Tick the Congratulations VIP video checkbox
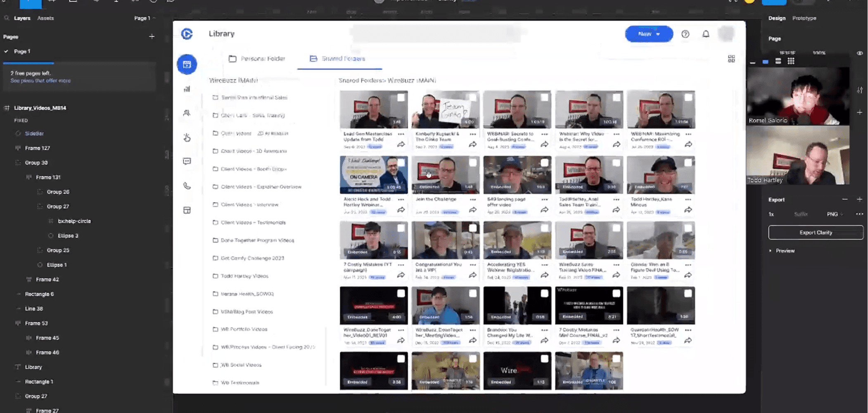Image resolution: width=868 pixels, height=413 pixels. click(472, 228)
